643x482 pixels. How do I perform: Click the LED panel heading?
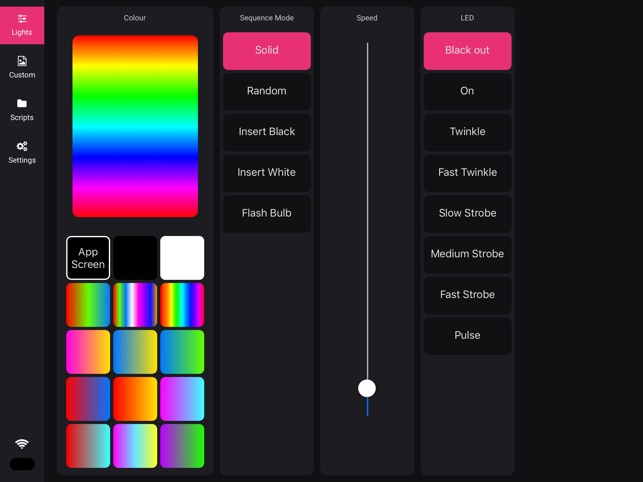click(x=467, y=18)
